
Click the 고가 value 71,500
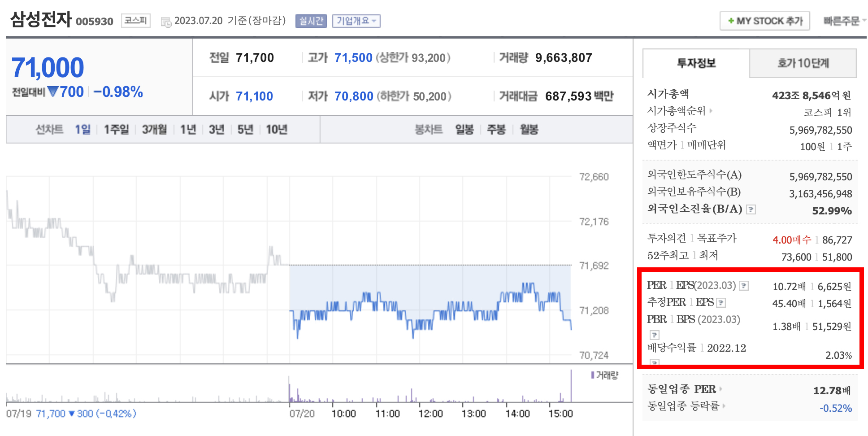[353, 58]
